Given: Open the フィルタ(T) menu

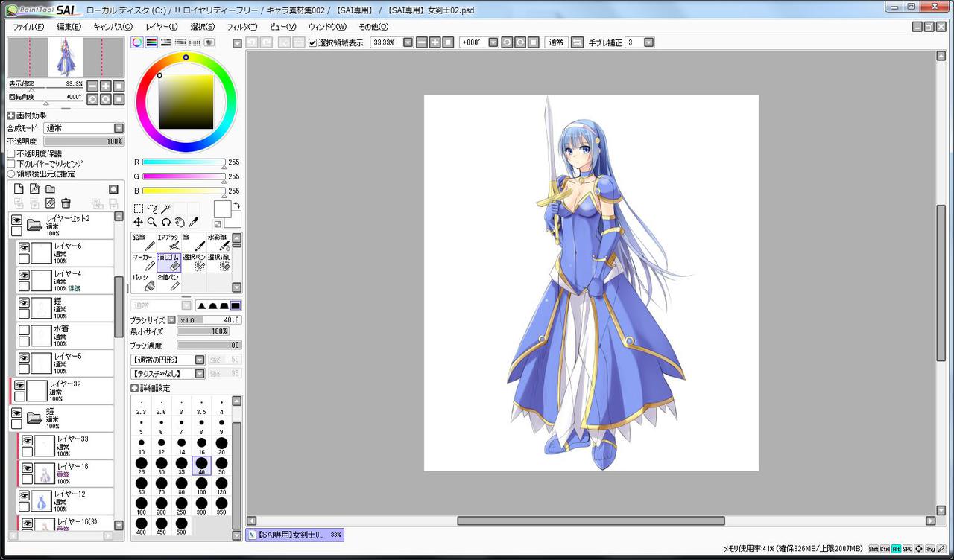Looking at the screenshot, I should point(242,27).
